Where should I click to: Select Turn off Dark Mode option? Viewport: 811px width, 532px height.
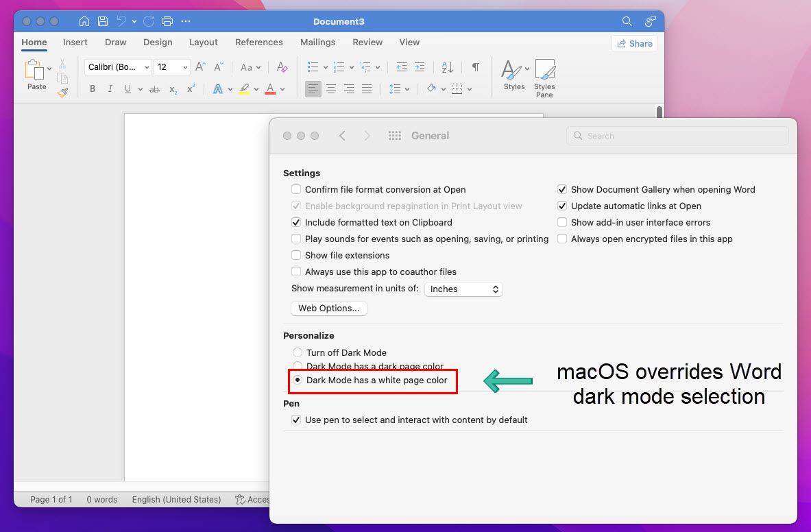click(x=298, y=352)
